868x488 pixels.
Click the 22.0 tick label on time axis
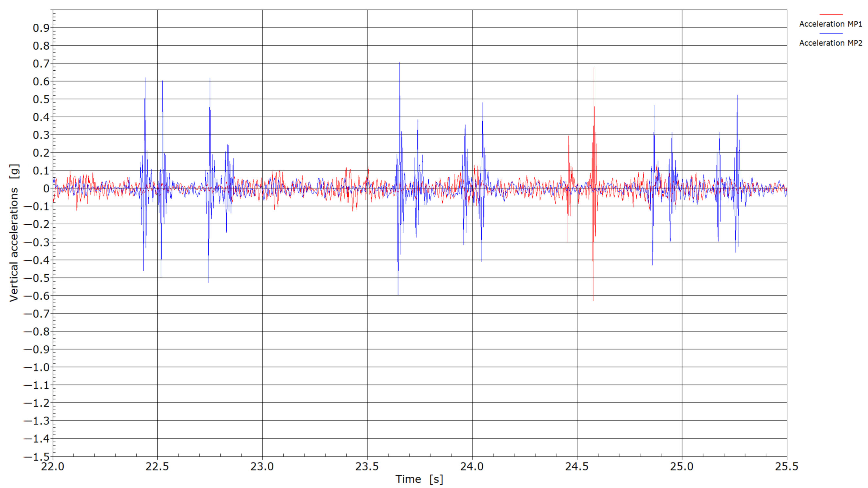pos(53,467)
